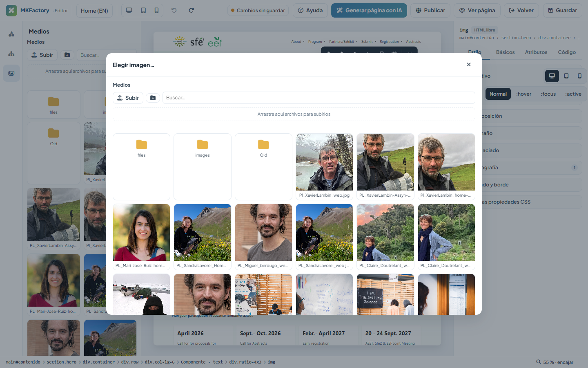Click the file drop zone in dialog
The image size is (588, 368).
click(x=294, y=114)
